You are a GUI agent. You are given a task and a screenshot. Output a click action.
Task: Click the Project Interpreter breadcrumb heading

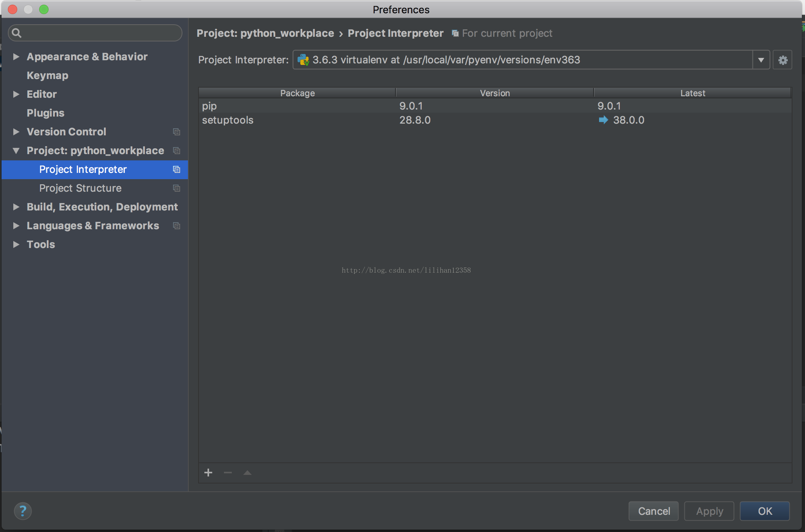(396, 33)
